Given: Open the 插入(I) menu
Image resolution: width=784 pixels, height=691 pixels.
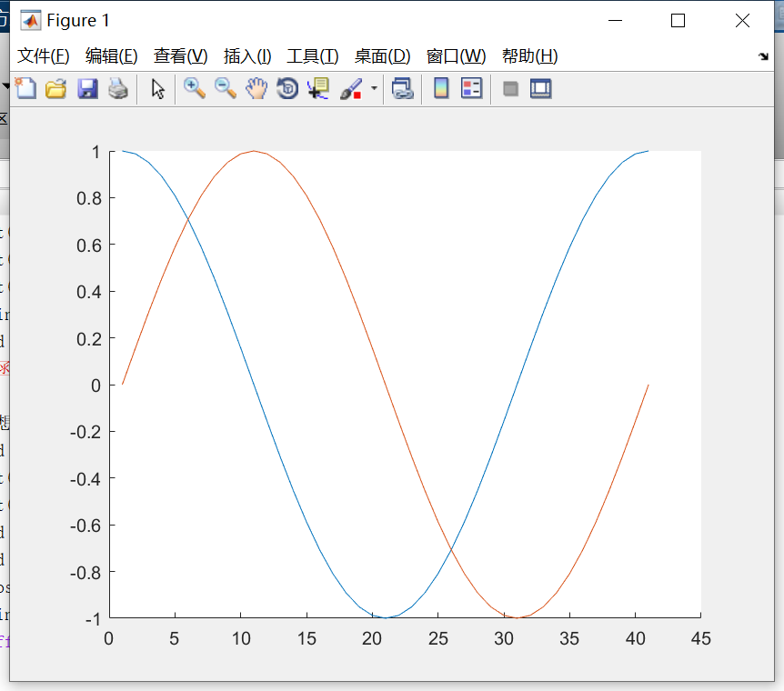Looking at the screenshot, I should (247, 56).
